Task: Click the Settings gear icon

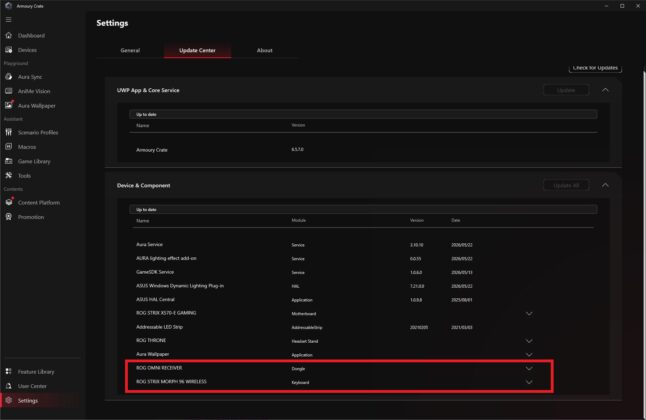Action: click(x=9, y=400)
